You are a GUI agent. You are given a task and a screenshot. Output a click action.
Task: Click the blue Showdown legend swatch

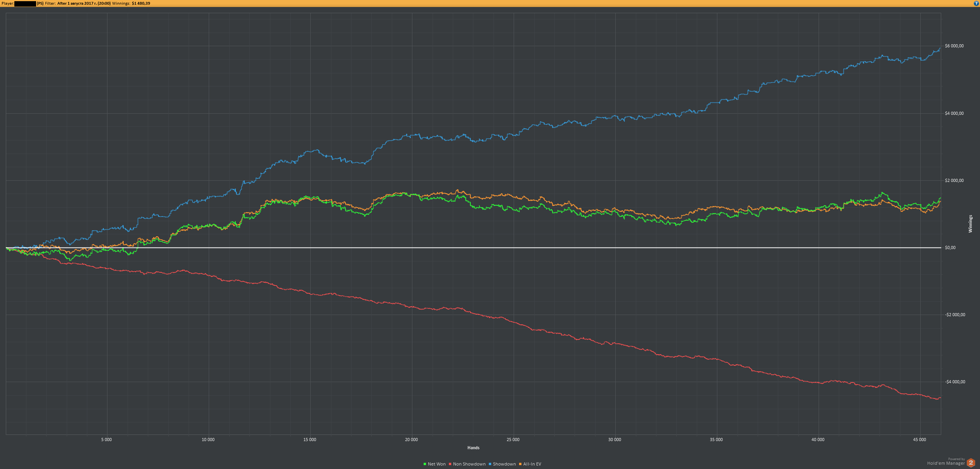click(490, 464)
